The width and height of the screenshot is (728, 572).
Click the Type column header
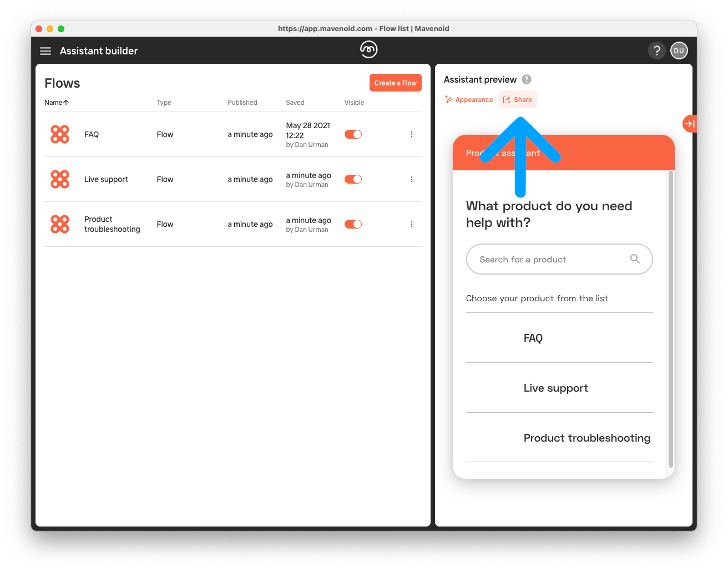(x=164, y=103)
